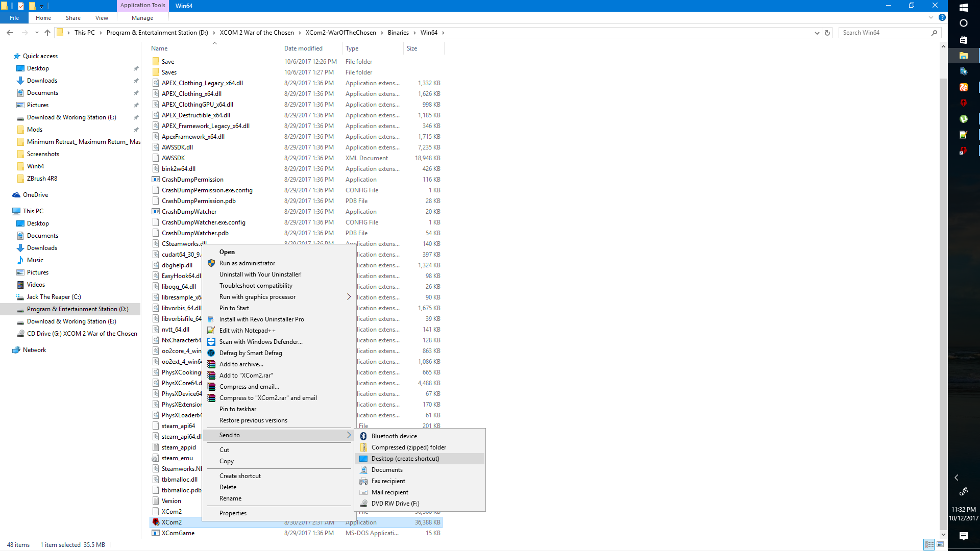Viewport: 980px width, 551px height.
Task: Expand the Run with graphics processor submenu
Action: tap(349, 297)
